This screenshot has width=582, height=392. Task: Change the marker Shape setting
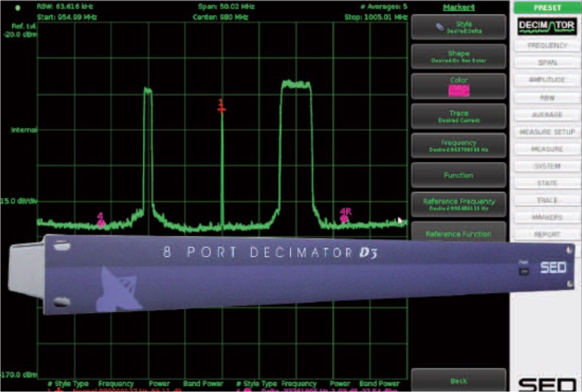coord(459,56)
